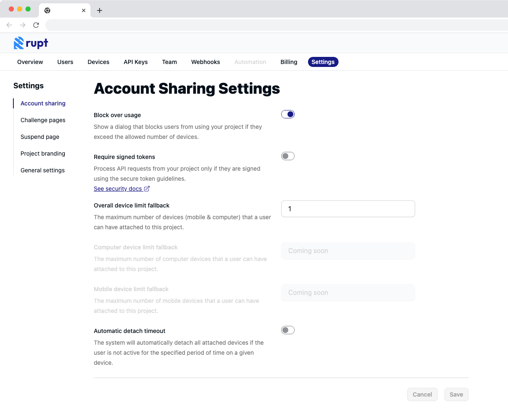Screen dimensions: 508x420
Task: Select Project branding in the sidebar
Action: [43, 154]
